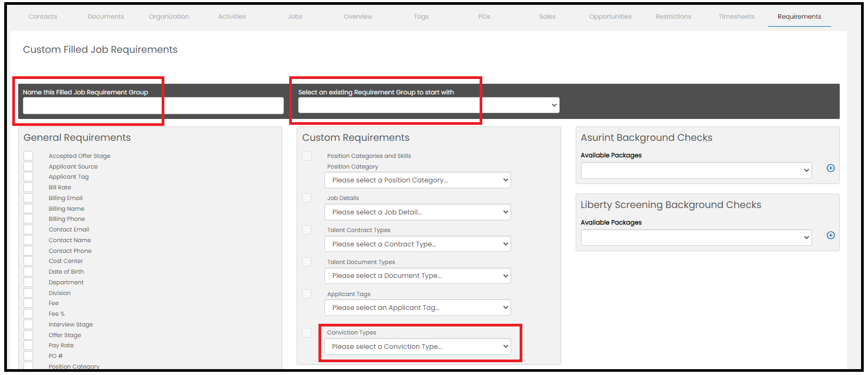Screen dimensions: 868x375
Task: Toggle the Pay Rate checkbox
Action: coord(28,345)
